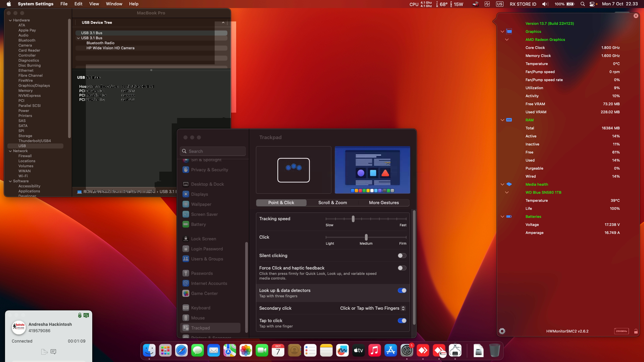Click the battery status in menu bar
This screenshot has width=644, height=362.
[x=565, y=4]
